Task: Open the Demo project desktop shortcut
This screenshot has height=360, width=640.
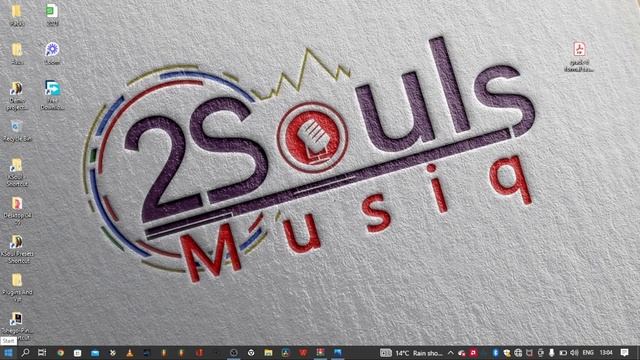Action: [17, 96]
